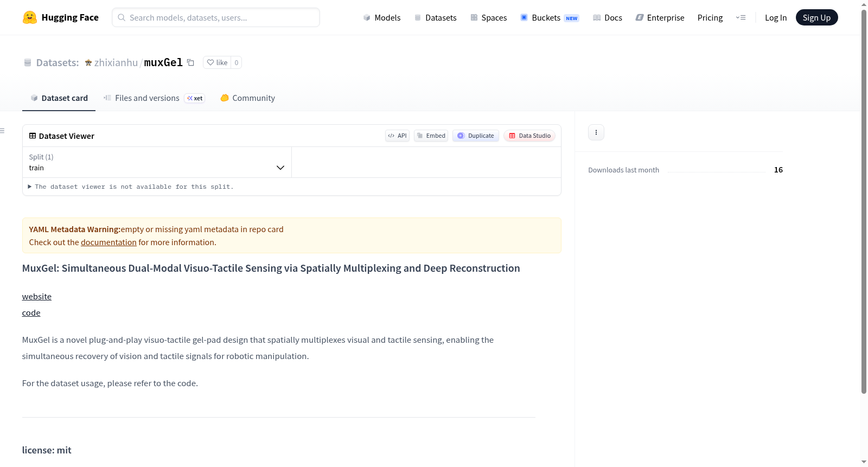This screenshot has height=467, width=868.
Task: Expand the dataset viewer unavailable message
Action: point(131,187)
